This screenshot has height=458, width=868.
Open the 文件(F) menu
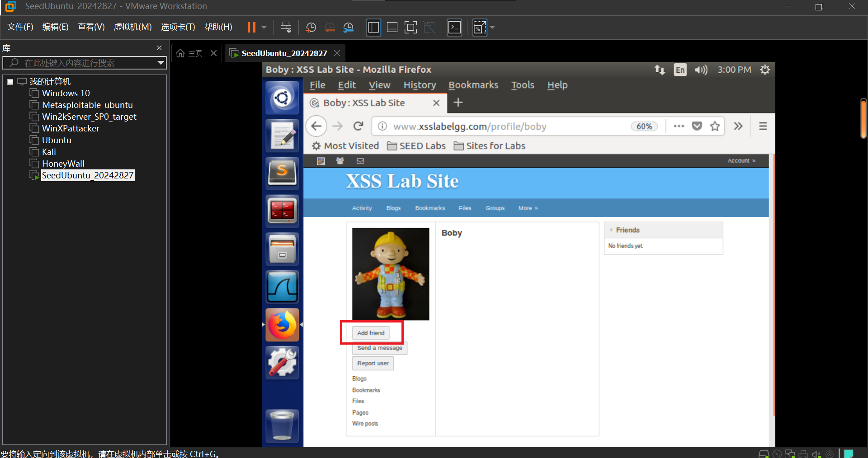coord(20,27)
